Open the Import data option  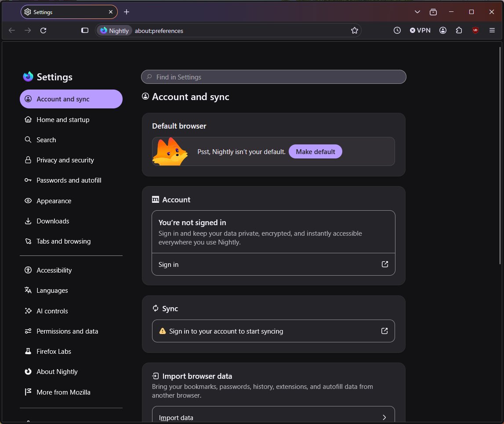tap(273, 415)
